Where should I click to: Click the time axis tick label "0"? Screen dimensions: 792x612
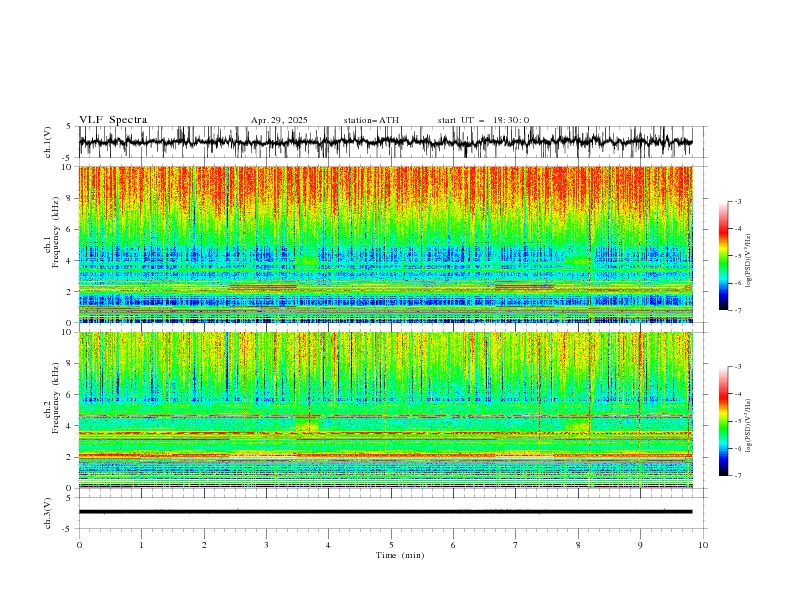(79, 545)
